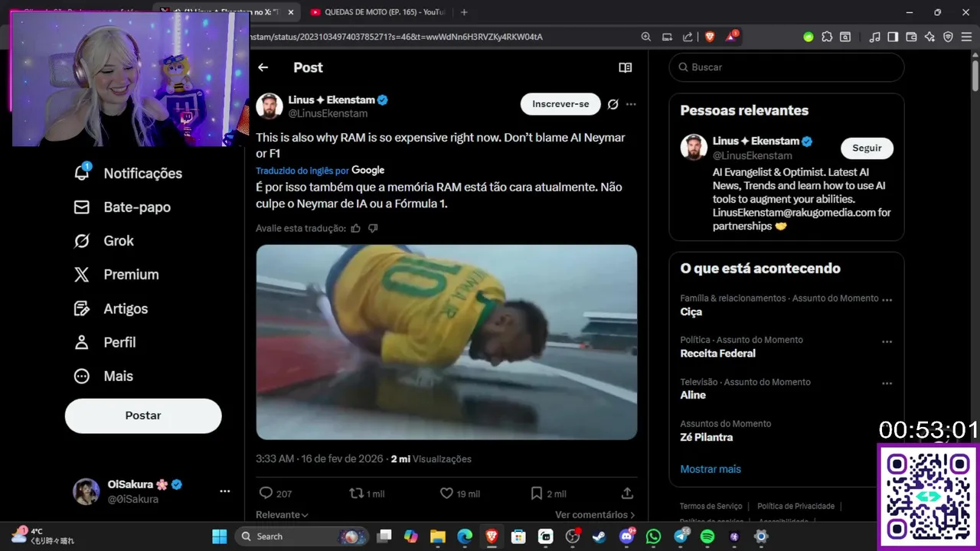Viewport: 980px width, 551px height.
Task: Open the Receita Federal trending topic
Action: (717, 354)
